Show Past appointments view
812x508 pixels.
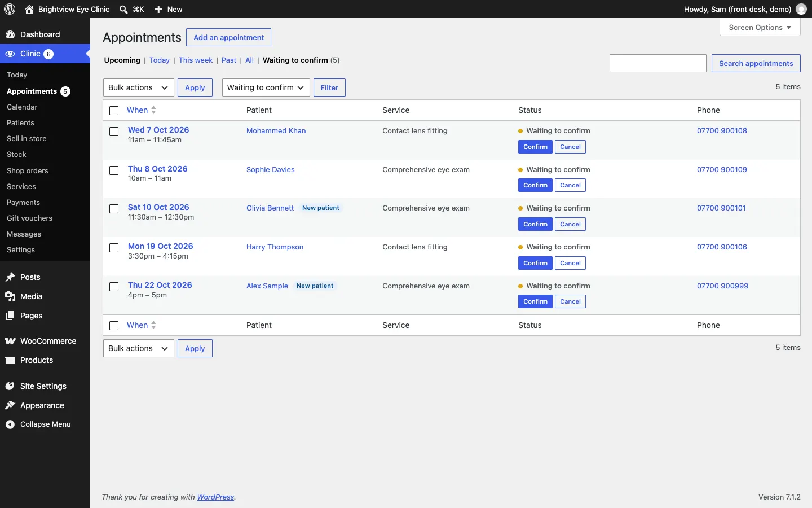[229, 60]
